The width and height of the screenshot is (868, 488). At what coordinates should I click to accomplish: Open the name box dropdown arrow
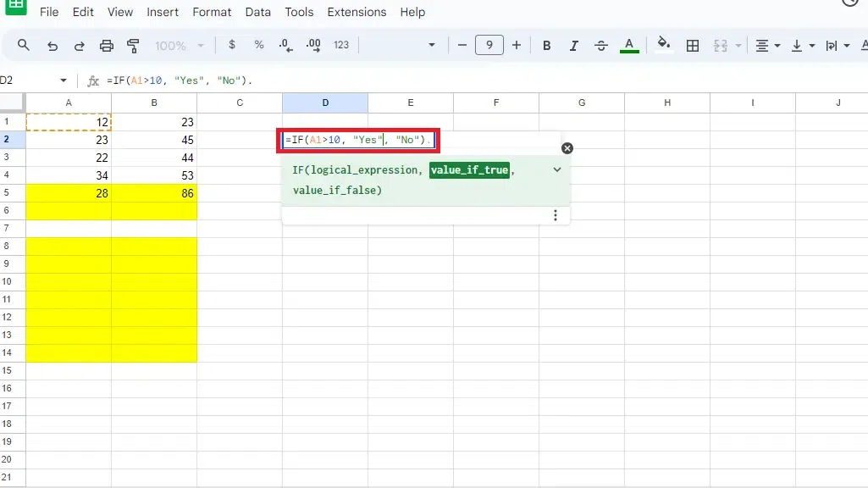click(x=64, y=80)
